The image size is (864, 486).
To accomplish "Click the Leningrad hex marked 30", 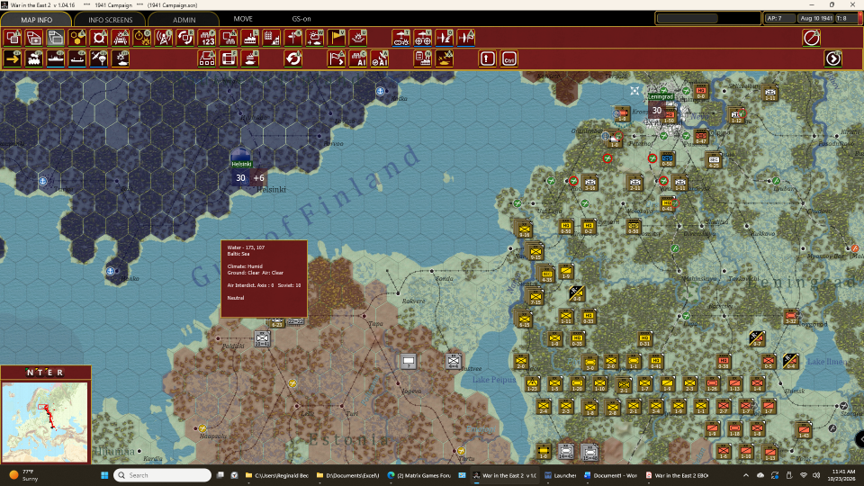I will click(x=657, y=110).
